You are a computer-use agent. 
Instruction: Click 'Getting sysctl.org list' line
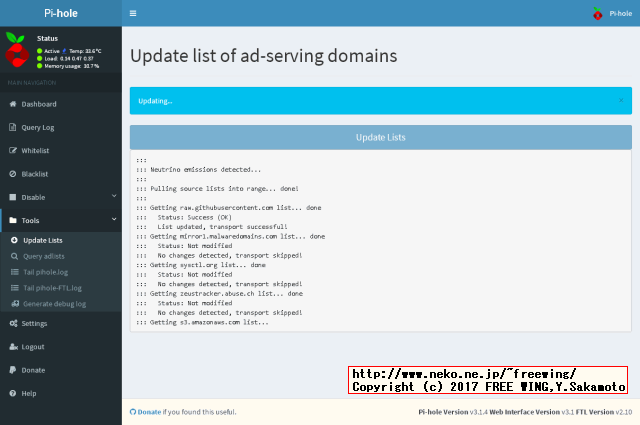pos(201,265)
